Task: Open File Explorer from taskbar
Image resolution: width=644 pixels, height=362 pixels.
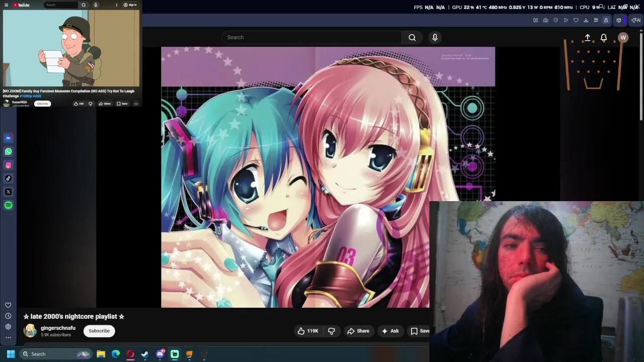Action: click(x=101, y=354)
